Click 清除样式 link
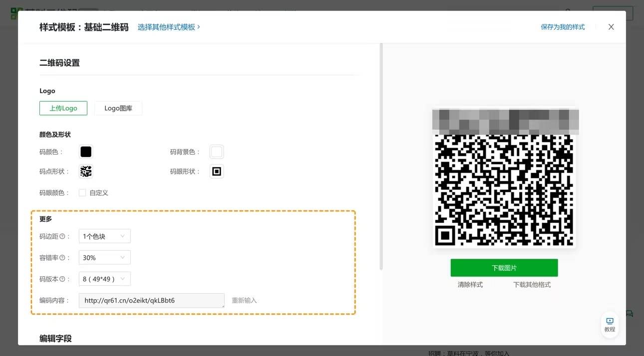The width and height of the screenshot is (644, 356). click(x=470, y=285)
